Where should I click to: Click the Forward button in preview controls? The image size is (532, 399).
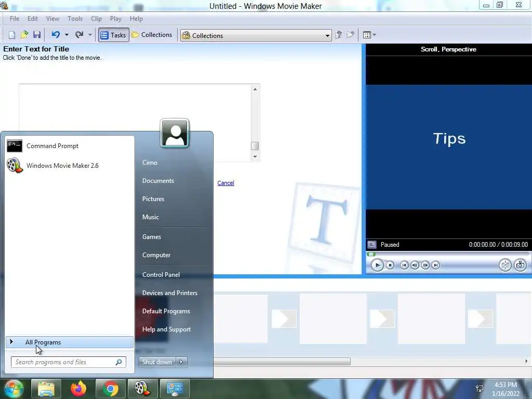click(x=436, y=265)
